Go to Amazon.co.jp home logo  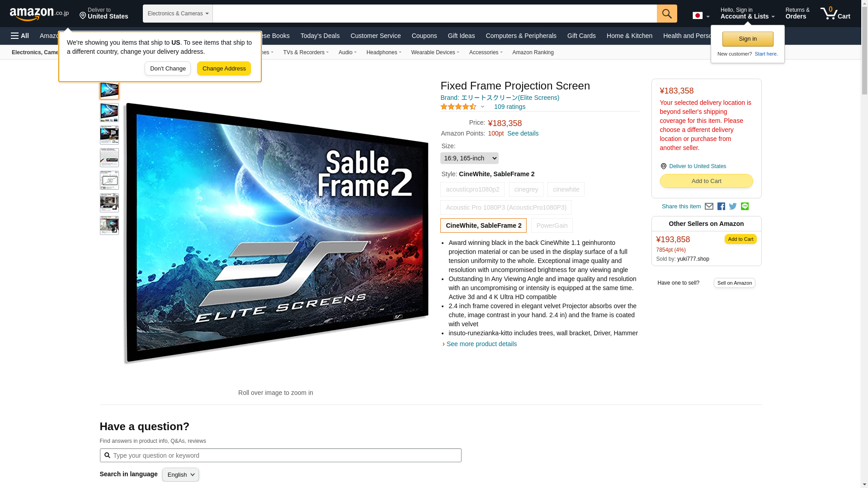coord(39,14)
